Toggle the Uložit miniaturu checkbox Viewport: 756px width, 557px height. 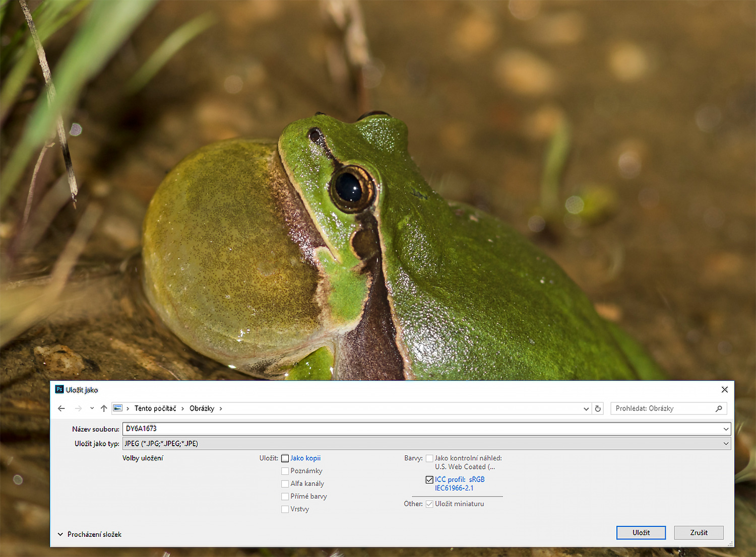[429, 504]
